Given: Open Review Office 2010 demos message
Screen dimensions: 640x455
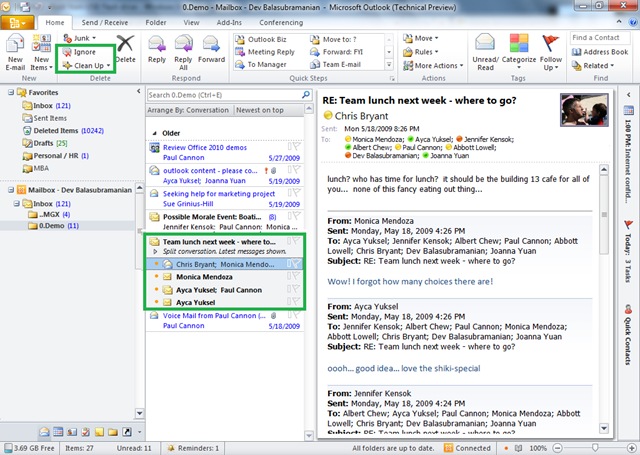Looking at the screenshot, I should click(x=225, y=152).
